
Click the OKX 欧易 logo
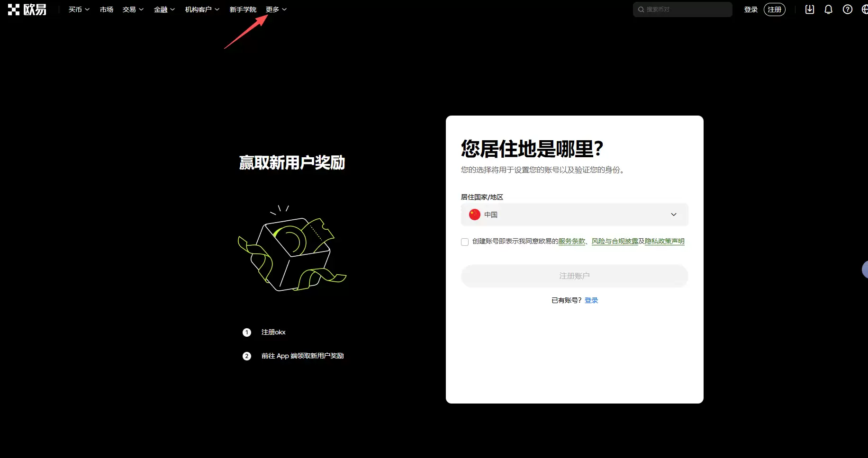[27, 9]
